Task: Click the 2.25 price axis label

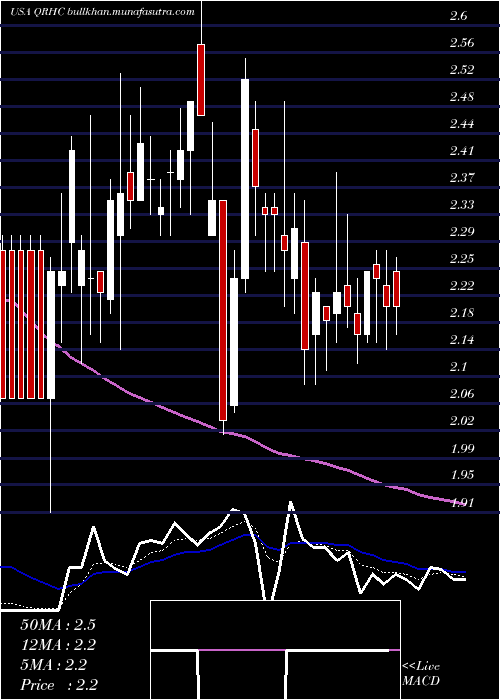Action: click(462, 258)
